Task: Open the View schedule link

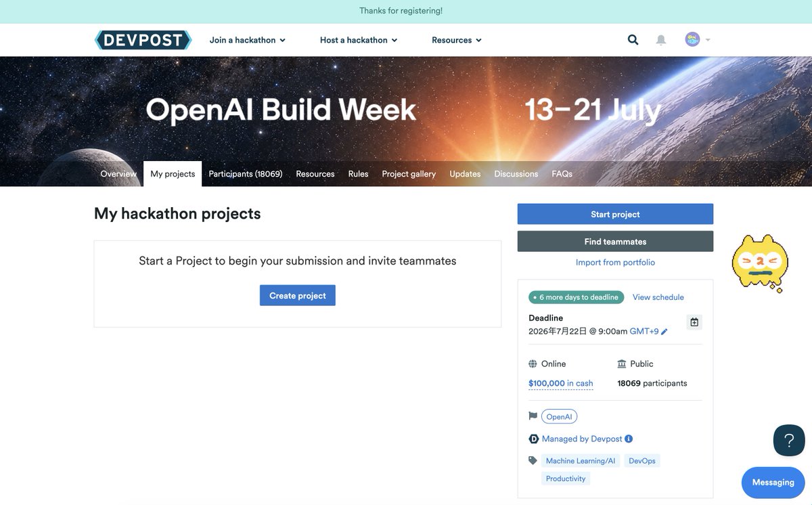Action: click(658, 297)
